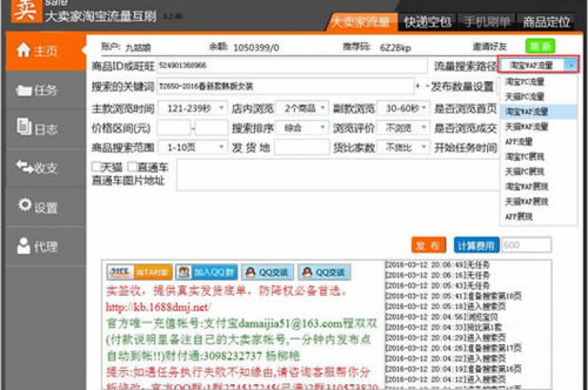Focus the minimum 价格区间 price field
Viewport: 588px width, 390px height.
174,128
